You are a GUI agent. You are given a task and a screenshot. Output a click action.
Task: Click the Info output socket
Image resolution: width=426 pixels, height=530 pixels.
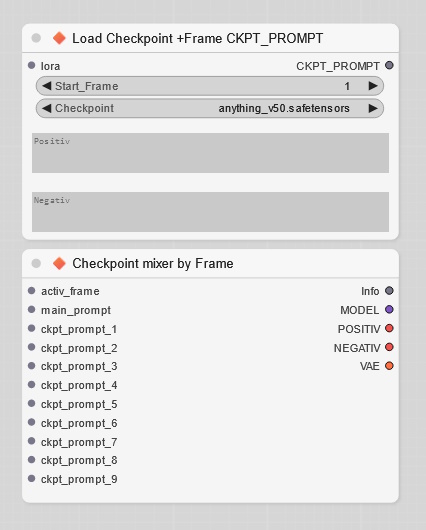click(x=389, y=291)
